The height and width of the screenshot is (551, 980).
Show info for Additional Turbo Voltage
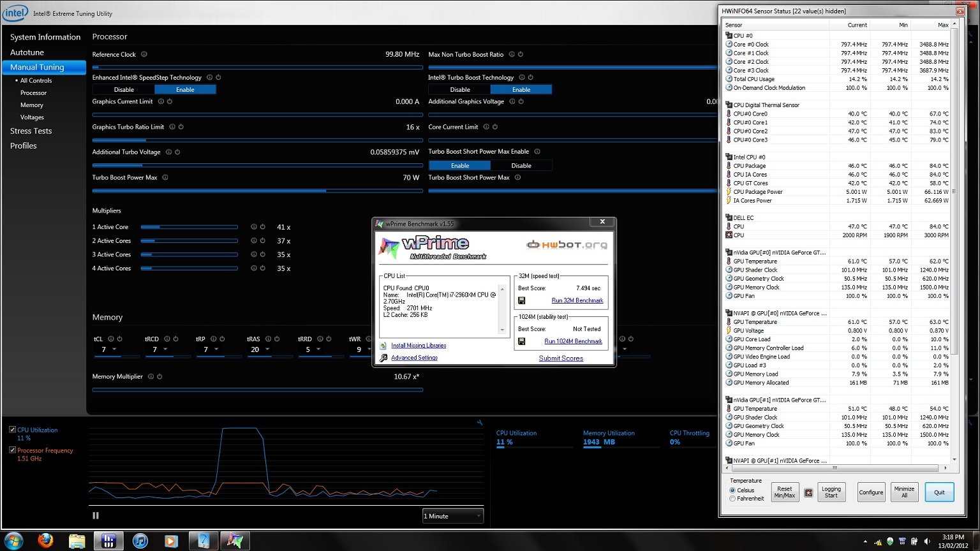168,152
